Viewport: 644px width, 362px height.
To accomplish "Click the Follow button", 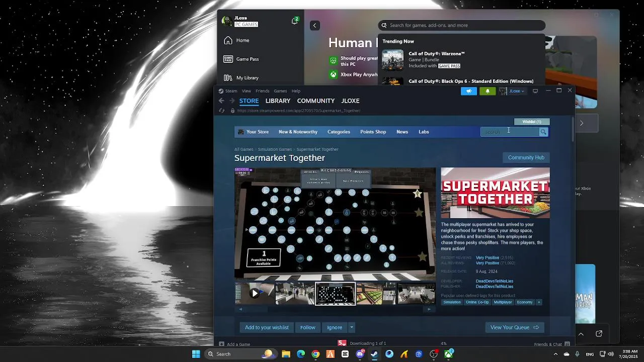I will [307, 327].
